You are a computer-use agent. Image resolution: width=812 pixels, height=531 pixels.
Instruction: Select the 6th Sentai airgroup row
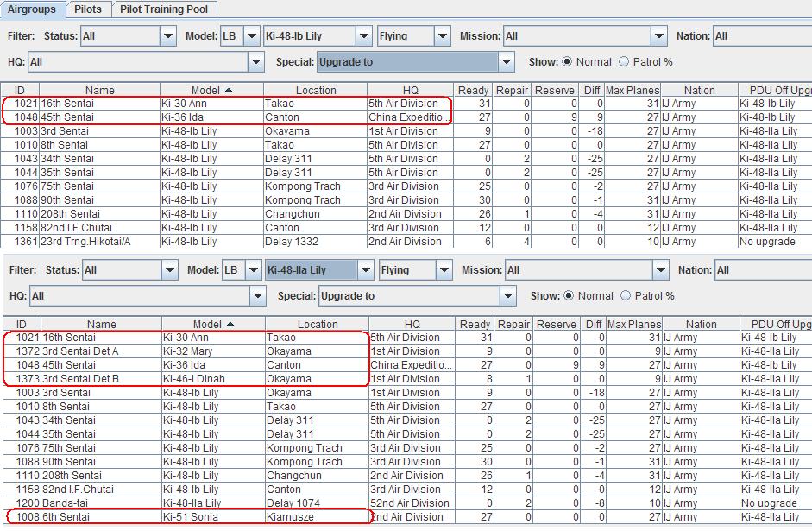pyautogui.click(x=406, y=516)
